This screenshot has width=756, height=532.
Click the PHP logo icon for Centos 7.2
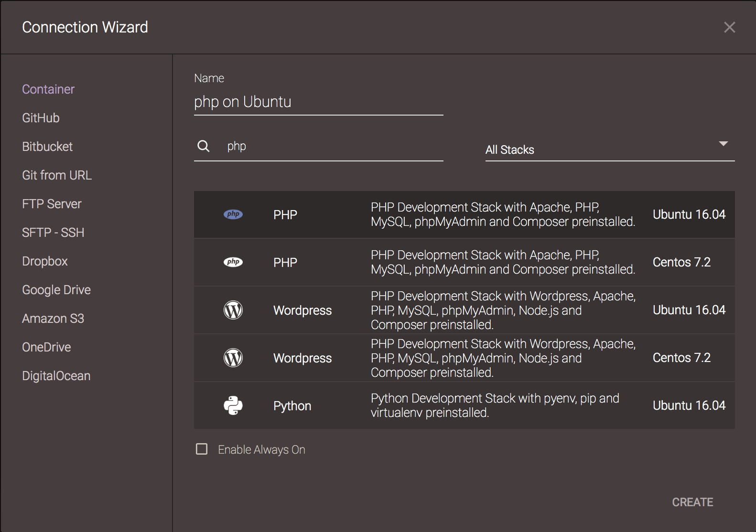233,262
